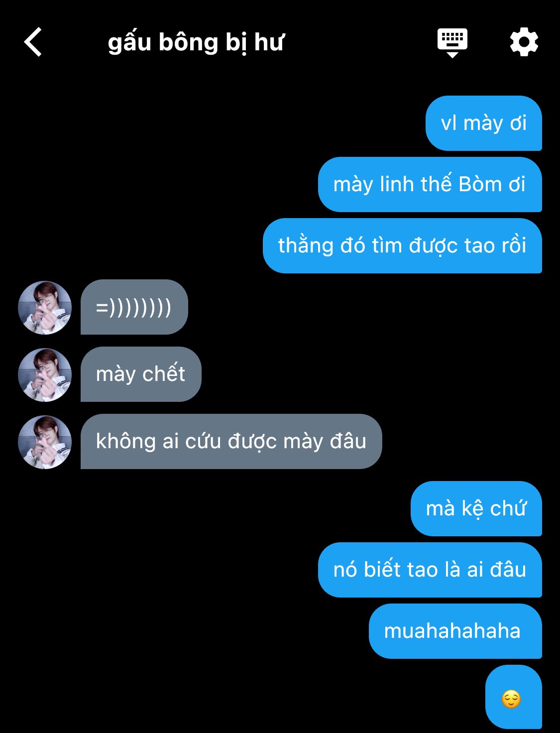The height and width of the screenshot is (733, 560).
Task: Open avatar beside the '=)))))))' message
Action: click(x=45, y=307)
